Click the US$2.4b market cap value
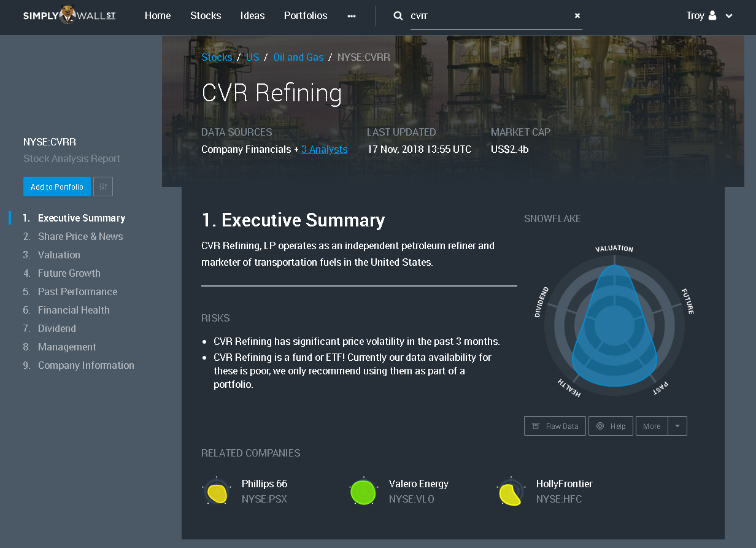 (x=510, y=149)
